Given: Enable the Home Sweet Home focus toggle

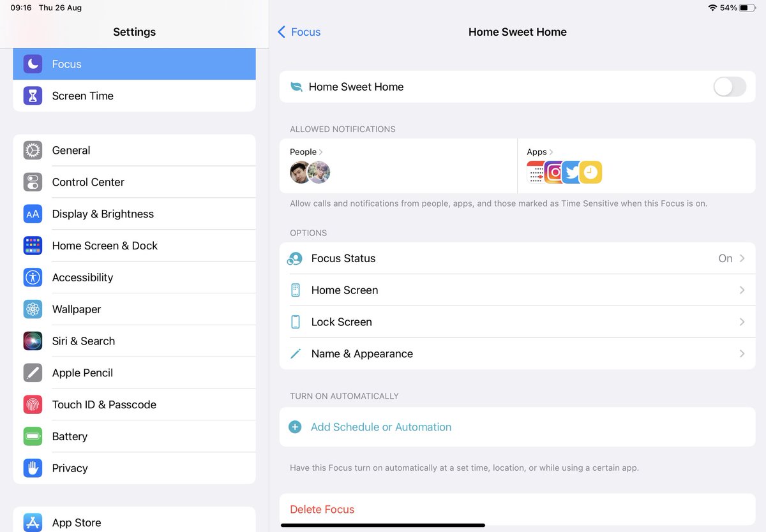Looking at the screenshot, I should [x=728, y=87].
